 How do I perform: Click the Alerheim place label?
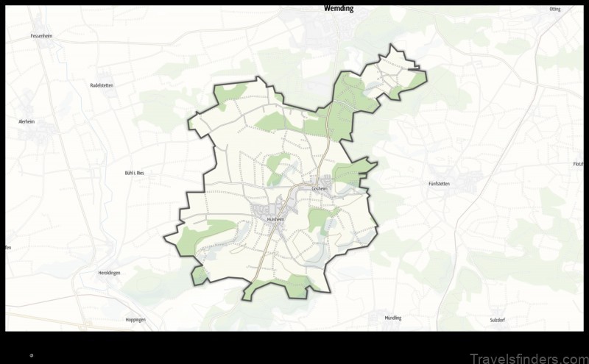pos(29,121)
